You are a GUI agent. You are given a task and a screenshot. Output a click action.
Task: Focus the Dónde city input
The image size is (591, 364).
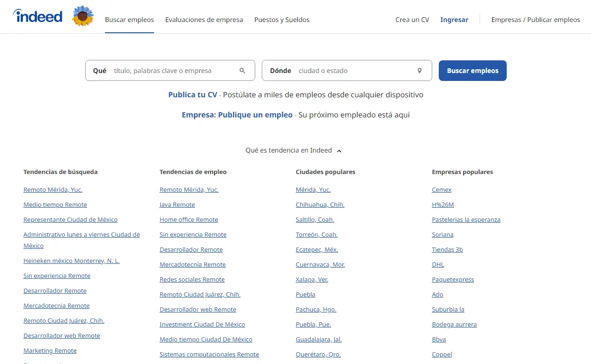347,71
